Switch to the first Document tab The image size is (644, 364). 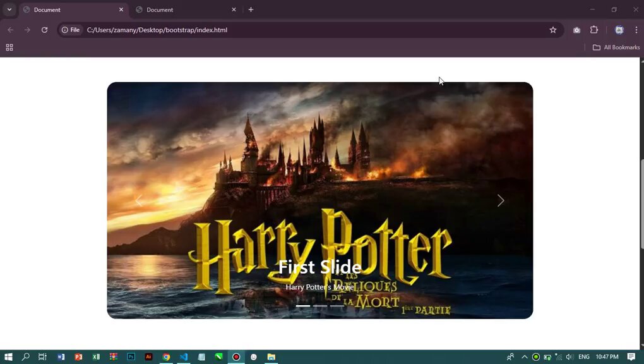tap(73, 9)
